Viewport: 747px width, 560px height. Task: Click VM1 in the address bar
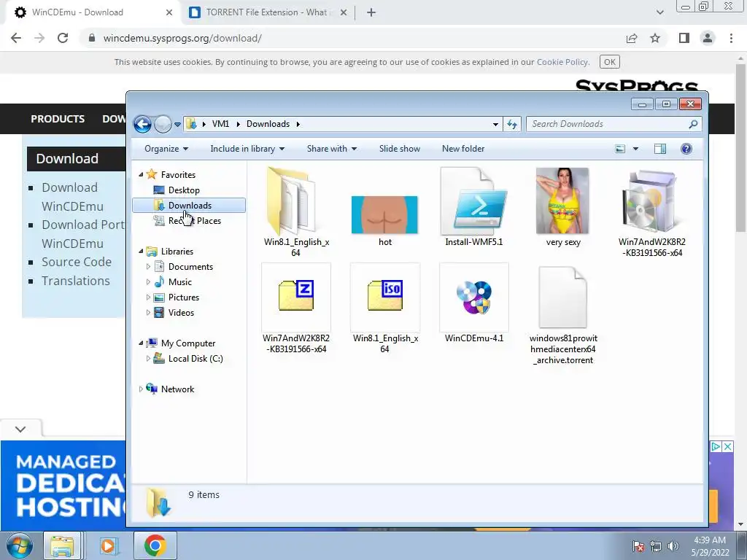(220, 124)
